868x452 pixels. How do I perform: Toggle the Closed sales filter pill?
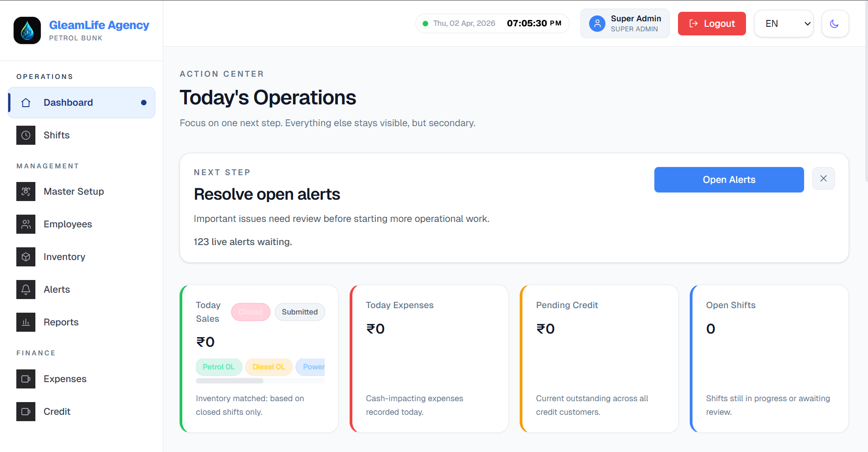pos(250,312)
